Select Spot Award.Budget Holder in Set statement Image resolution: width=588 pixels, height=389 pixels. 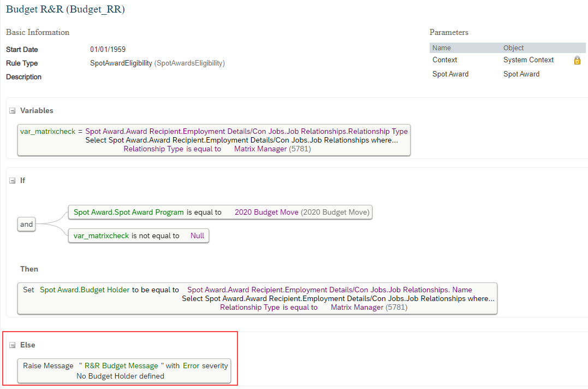coord(85,290)
